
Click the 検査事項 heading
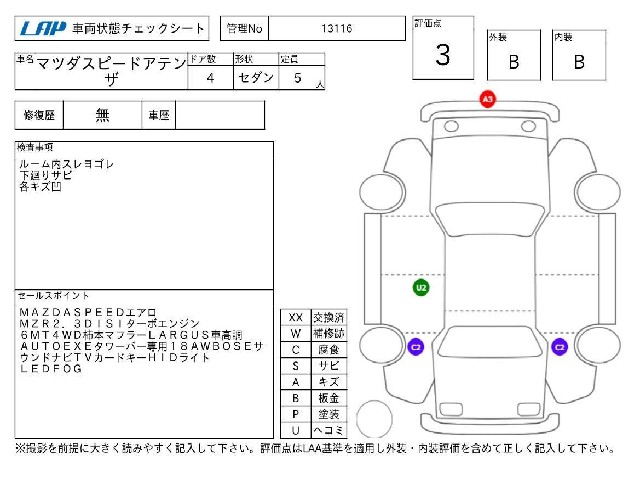tap(35, 147)
